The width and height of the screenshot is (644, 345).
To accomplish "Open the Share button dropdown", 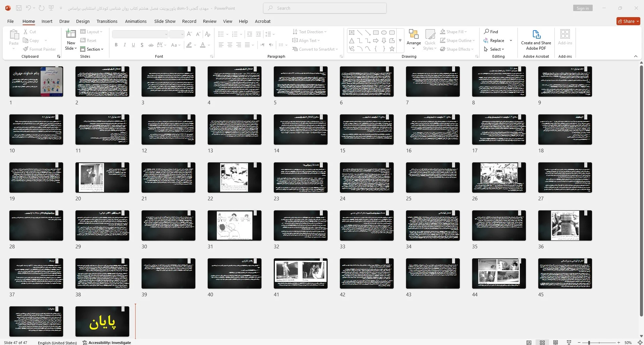I will [x=628, y=21].
